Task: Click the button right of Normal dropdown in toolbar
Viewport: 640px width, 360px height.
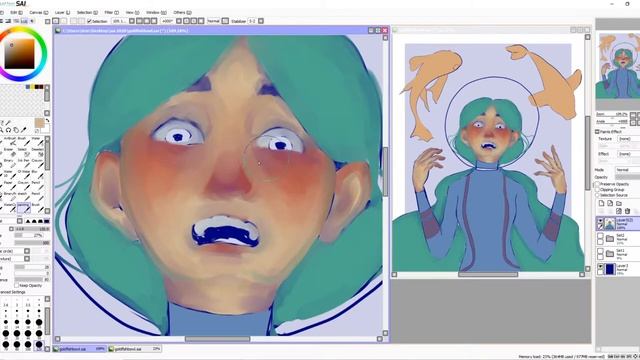Action: pos(225,21)
